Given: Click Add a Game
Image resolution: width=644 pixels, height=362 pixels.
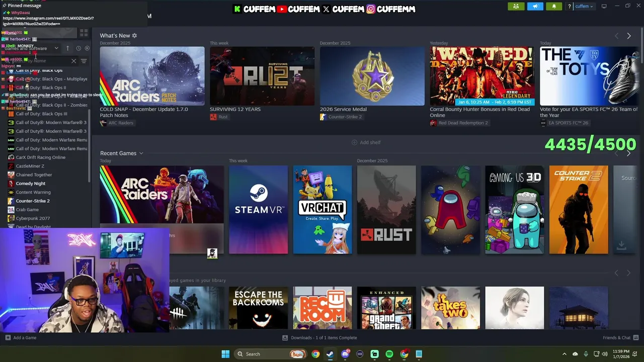Looking at the screenshot, I should 21,338.
